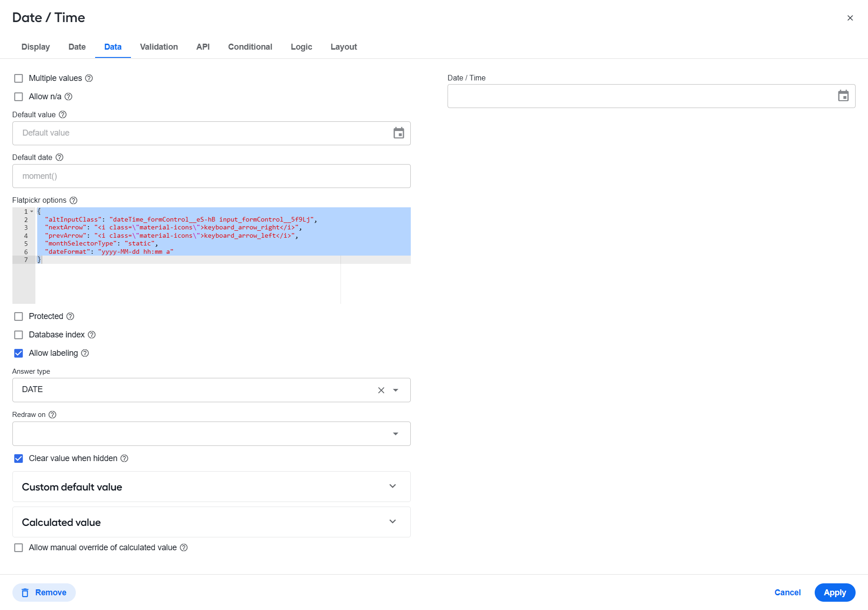
Task: Show help for Clear value when hidden
Action: [125, 458]
